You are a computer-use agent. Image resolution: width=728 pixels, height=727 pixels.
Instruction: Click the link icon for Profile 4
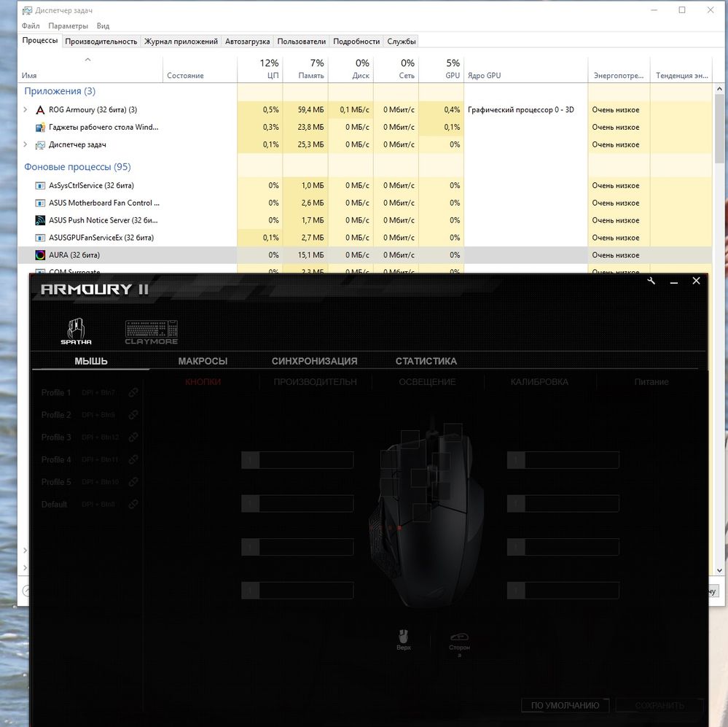pyautogui.click(x=133, y=459)
